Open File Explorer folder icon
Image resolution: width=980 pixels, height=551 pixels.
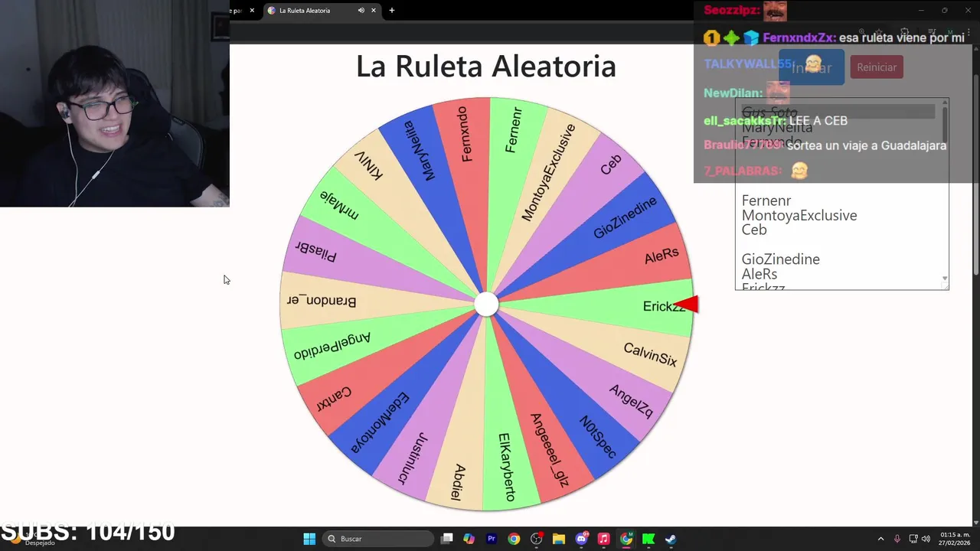(x=559, y=539)
